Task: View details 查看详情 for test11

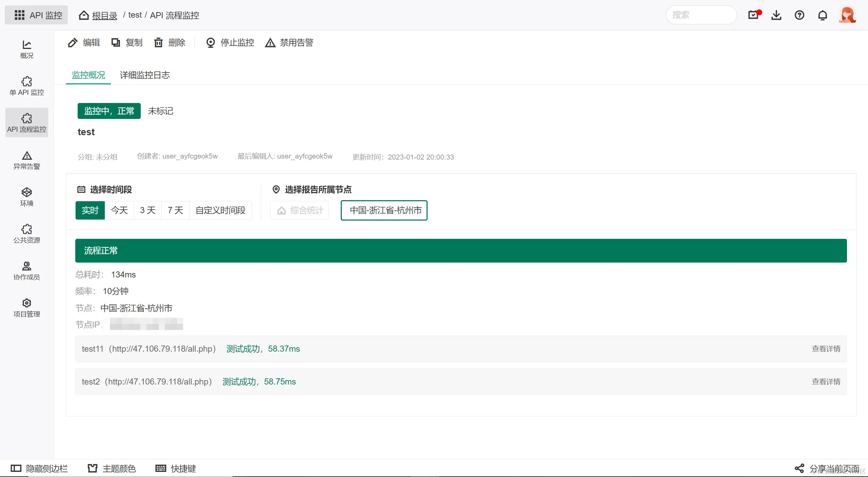Action: pyautogui.click(x=826, y=349)
